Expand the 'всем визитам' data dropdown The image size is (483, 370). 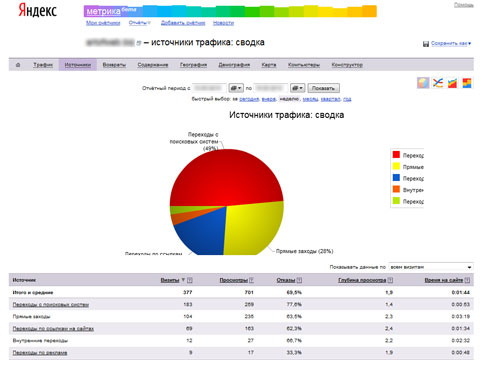coord(431,267)
